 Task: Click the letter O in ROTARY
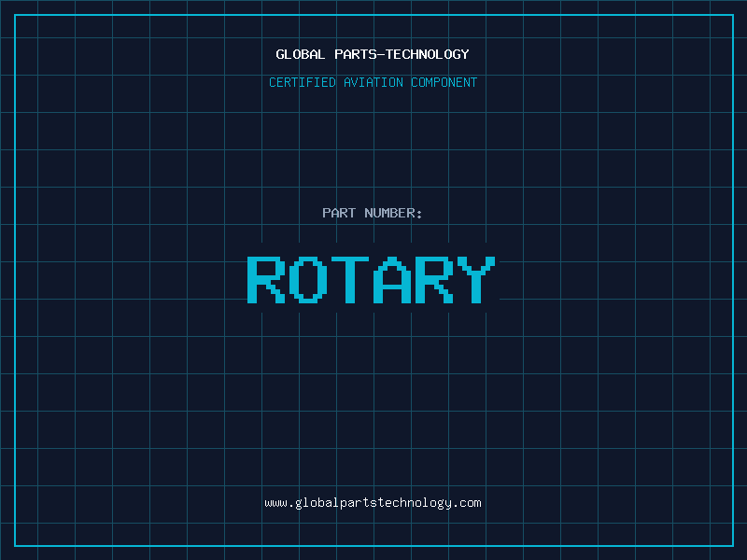pyautogui.click(x=308, y=280)
